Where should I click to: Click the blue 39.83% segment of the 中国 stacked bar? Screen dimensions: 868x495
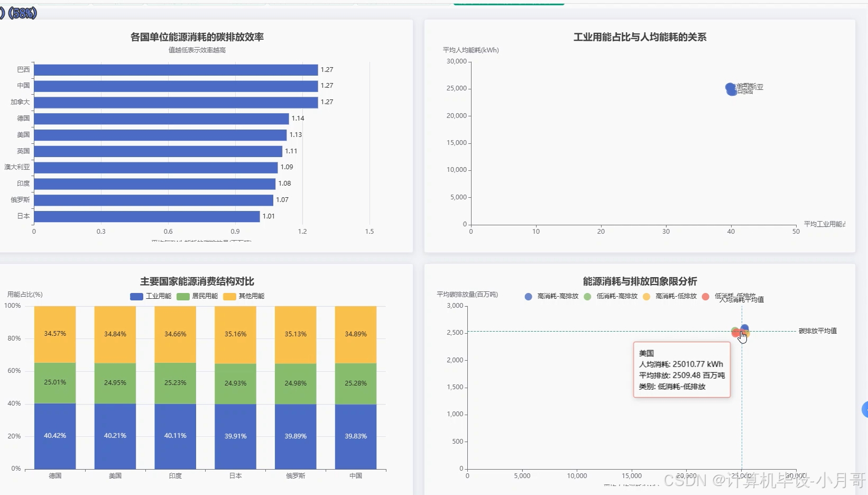[356, 437]
